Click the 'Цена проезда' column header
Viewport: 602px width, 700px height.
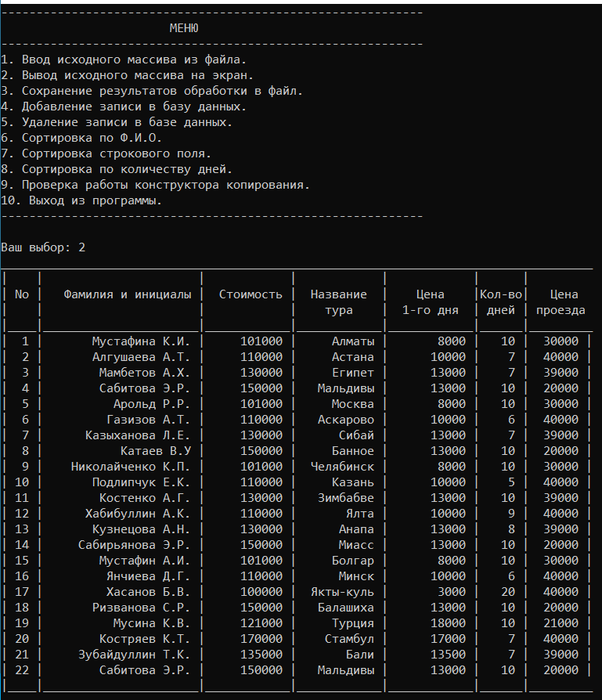(x=561, y=301)
